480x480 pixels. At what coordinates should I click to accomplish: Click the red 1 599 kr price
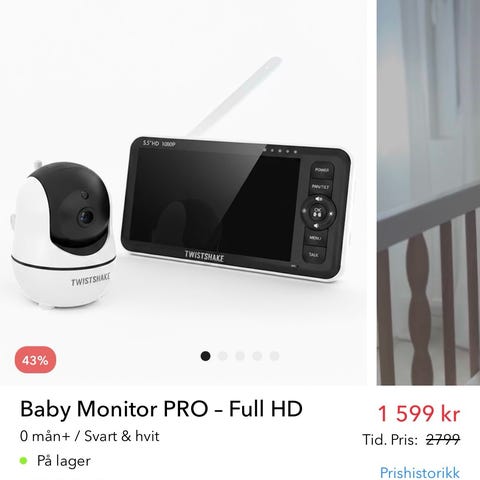[x=419, y=414]
